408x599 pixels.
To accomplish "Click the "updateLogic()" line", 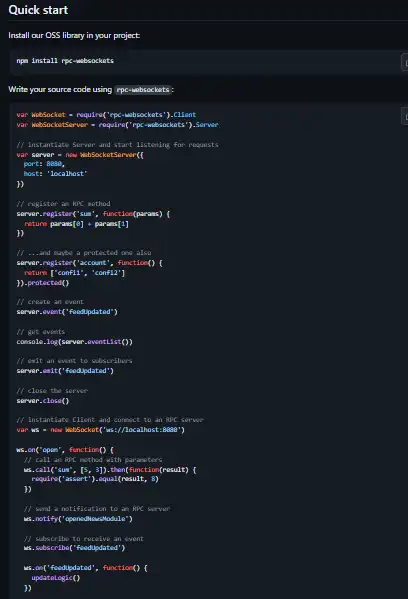I will pos(56,578).
